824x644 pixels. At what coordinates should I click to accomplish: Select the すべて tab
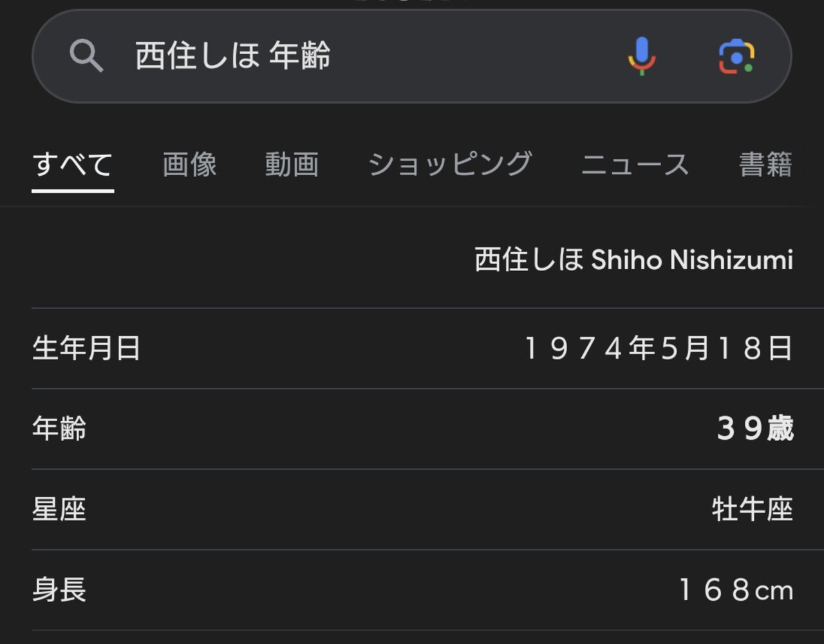tap(73, 165)
